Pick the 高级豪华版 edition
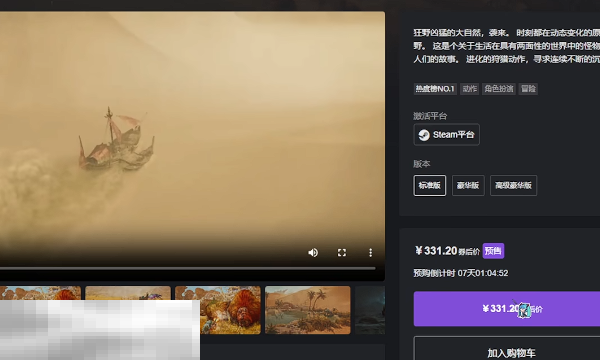Image resolution: width=600 pixels, height=360 pixels. point(514,186)
